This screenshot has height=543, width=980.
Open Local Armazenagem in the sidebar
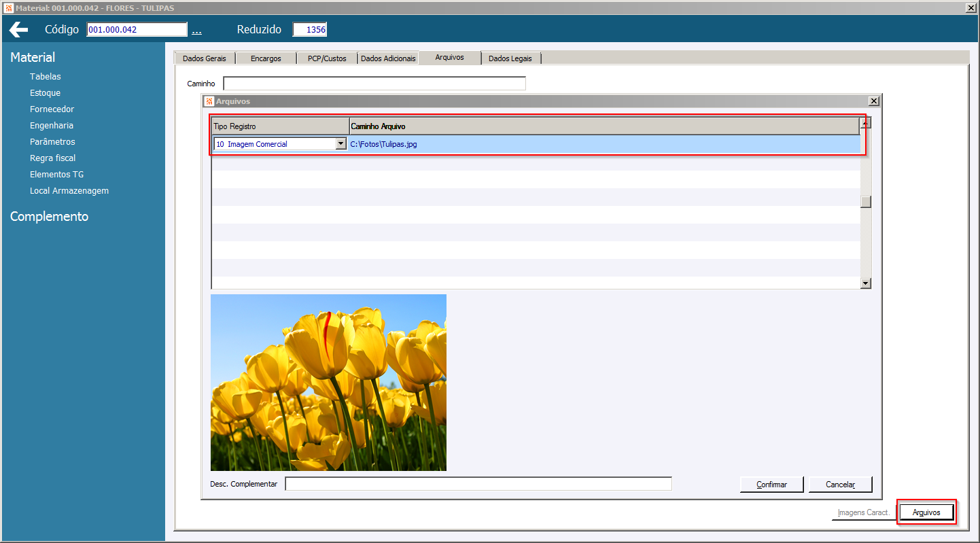(69, 191)
